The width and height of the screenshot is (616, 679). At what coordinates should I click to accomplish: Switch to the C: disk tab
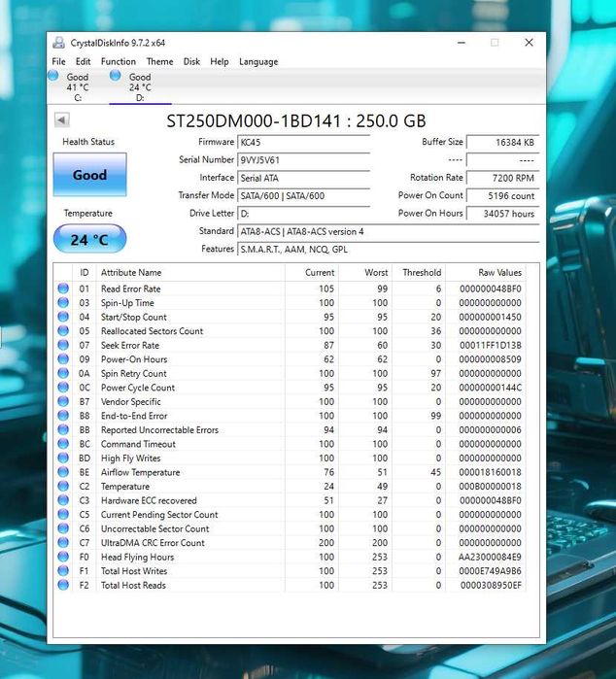pyautogui.click(x=78, y=86)
